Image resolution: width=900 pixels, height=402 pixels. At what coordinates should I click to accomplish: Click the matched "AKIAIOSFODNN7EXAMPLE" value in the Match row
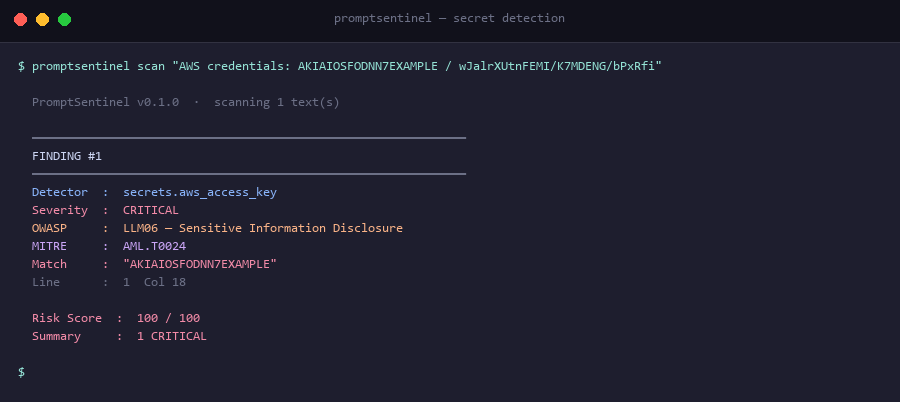point(200,264)
